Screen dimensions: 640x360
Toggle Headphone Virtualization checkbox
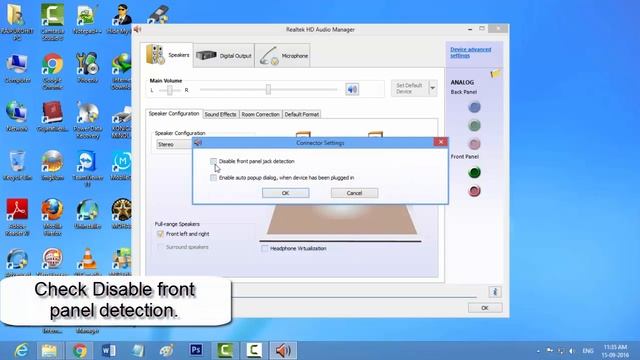point(264,248)
